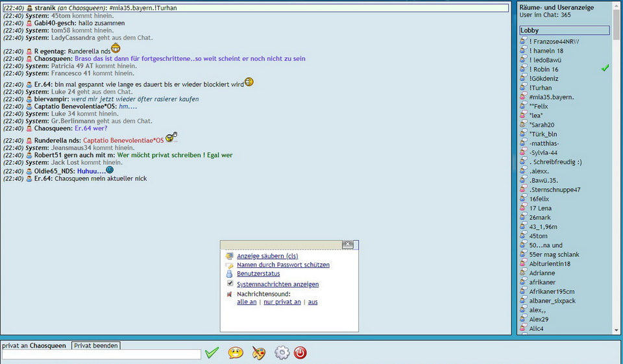
Task: Set message sound to "nur privat an"
Action: [x=281, y=302]
